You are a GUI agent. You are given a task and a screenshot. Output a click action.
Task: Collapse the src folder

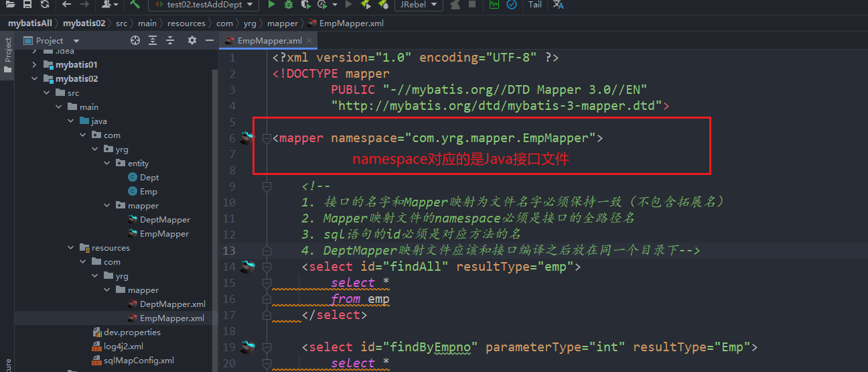[x=46, y=93]
